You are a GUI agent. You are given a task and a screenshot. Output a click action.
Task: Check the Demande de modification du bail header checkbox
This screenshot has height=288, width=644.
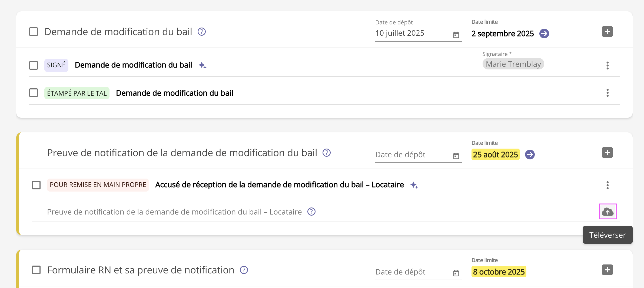[x=34, y=32]
